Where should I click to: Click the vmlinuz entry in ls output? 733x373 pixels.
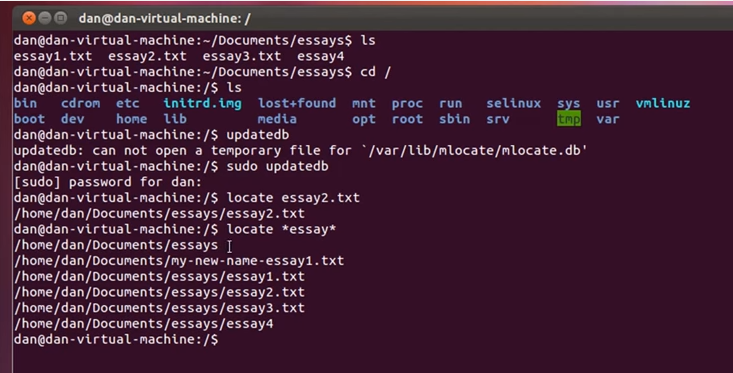click(x=662, y=103)
